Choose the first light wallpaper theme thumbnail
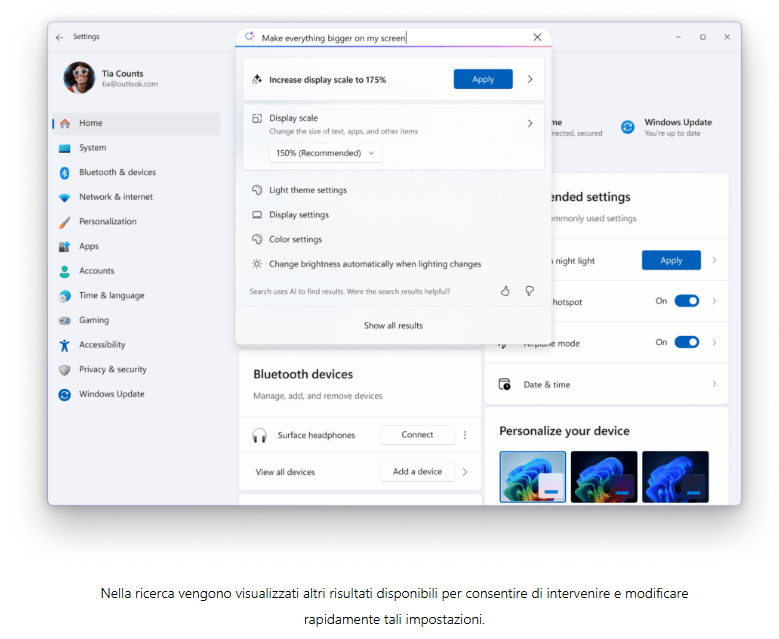This screenshot has height=639, width=779. coord(532,476)
